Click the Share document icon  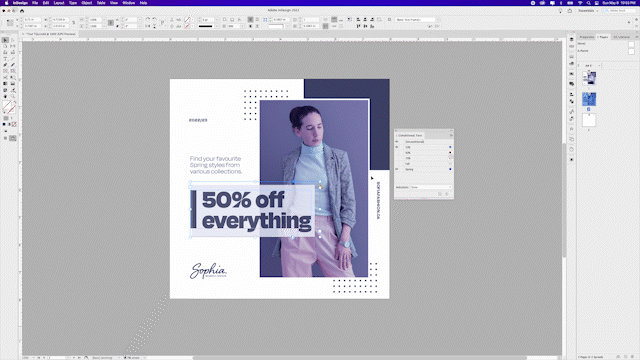(569, 11)
